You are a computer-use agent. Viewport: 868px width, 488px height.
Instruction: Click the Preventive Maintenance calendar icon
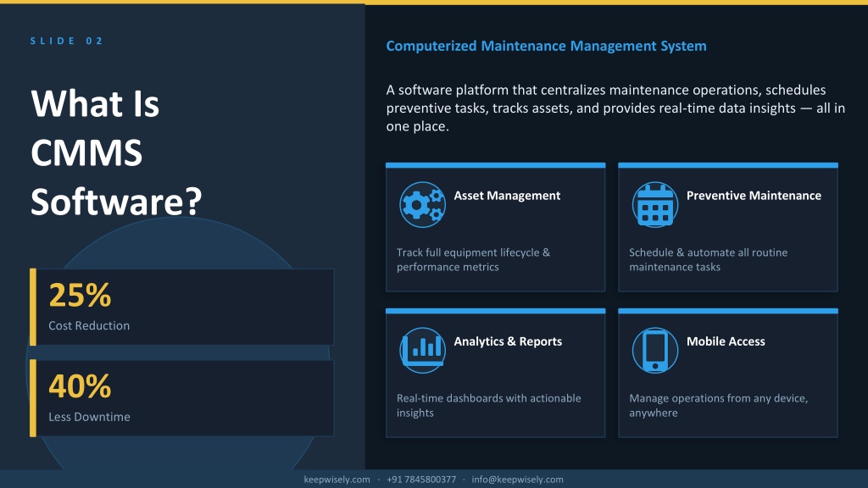click(655, 205)
